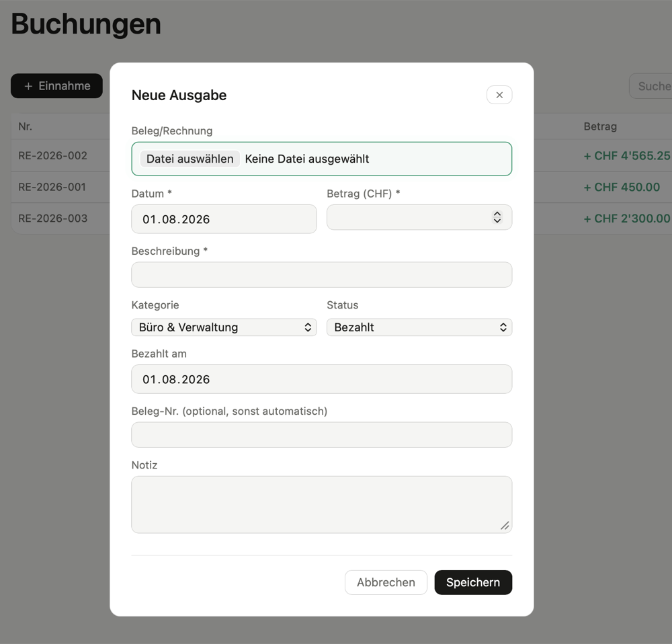
Task: Click amount + CHF 2'300.00
Action: pyautogui.click(x=627, y=218)
